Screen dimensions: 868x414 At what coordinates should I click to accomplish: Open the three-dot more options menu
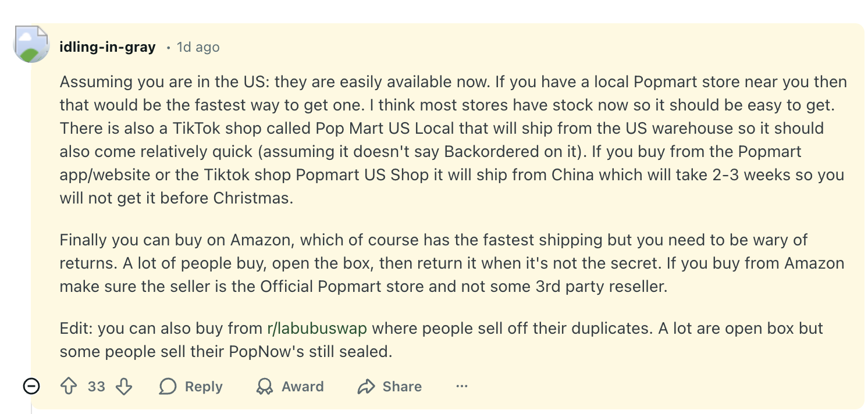462,387
